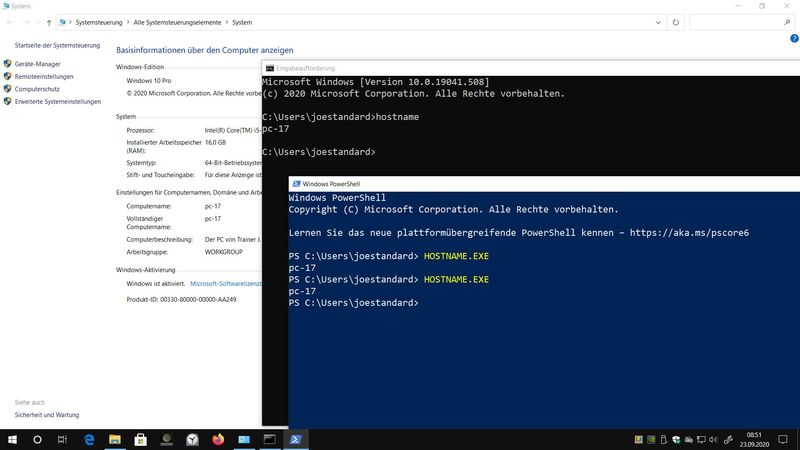
Task: Open Task View on the taskbar
Action: [62, 439]
